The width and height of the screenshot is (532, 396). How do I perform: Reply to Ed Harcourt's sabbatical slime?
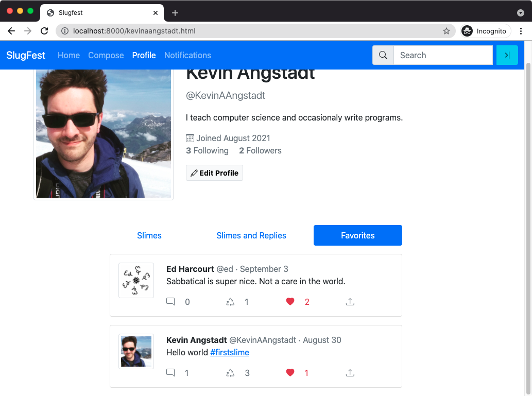170,301
